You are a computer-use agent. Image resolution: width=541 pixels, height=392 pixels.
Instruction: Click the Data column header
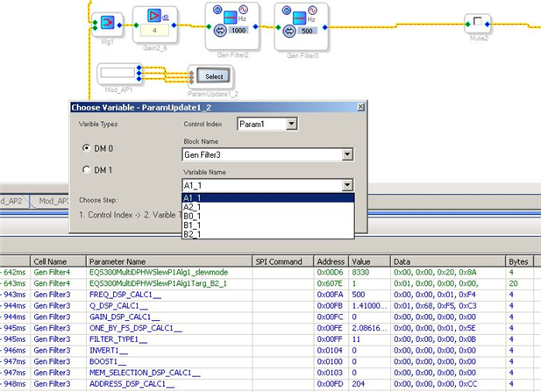click(448, 261)
